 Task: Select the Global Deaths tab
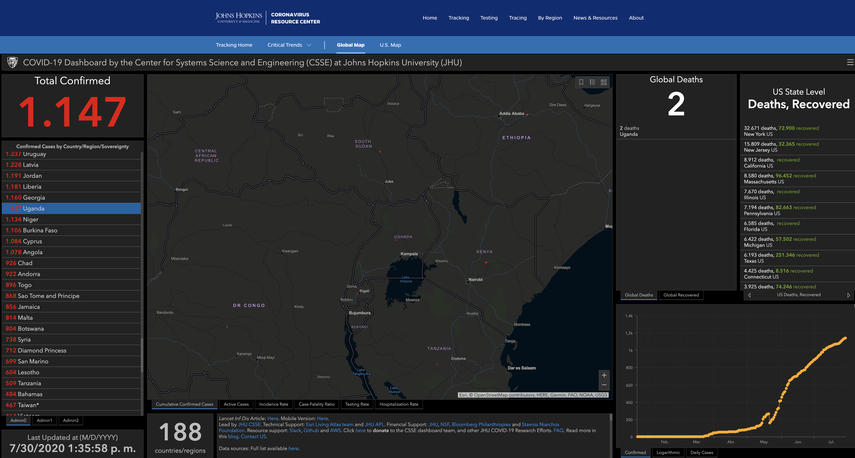[x=639, y=295]
